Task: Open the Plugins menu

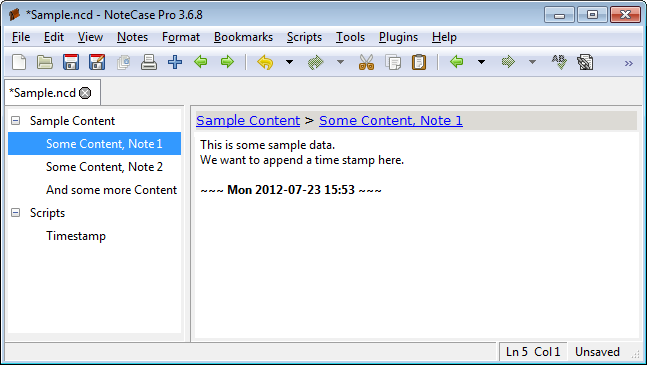Action: pos(398,37)
